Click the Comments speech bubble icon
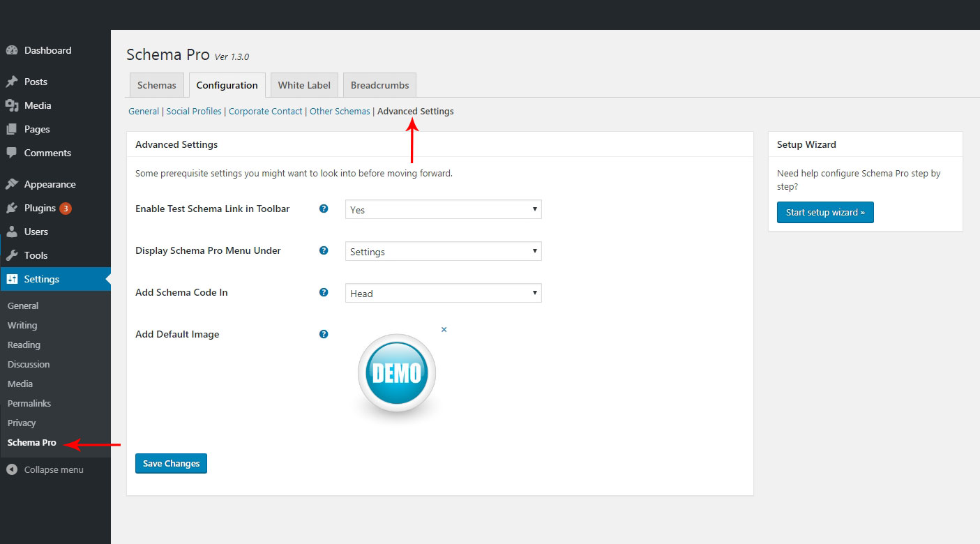This screenshot has height=544, width=980. (x=12, y=153)
